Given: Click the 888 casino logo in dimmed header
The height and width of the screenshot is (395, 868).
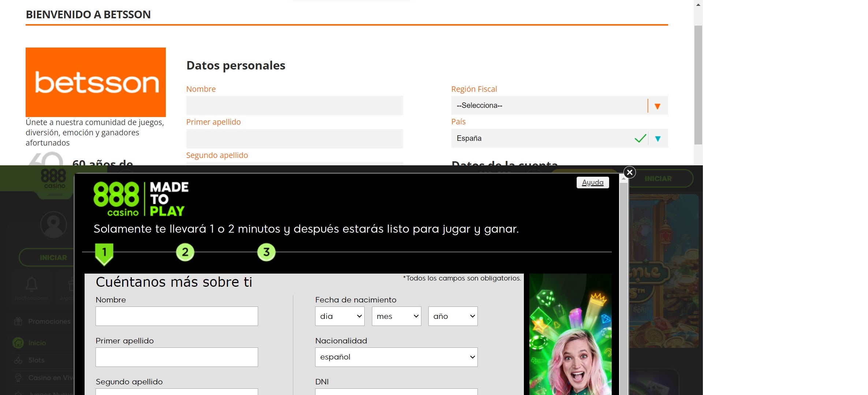Looking at the screenshot, I should [53, 178].
